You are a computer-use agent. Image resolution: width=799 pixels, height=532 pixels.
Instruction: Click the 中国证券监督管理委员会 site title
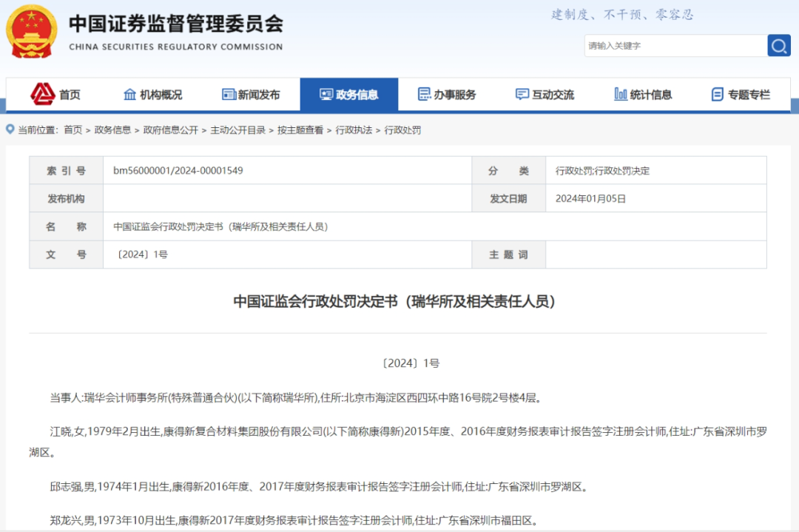[x=176, y=24]
